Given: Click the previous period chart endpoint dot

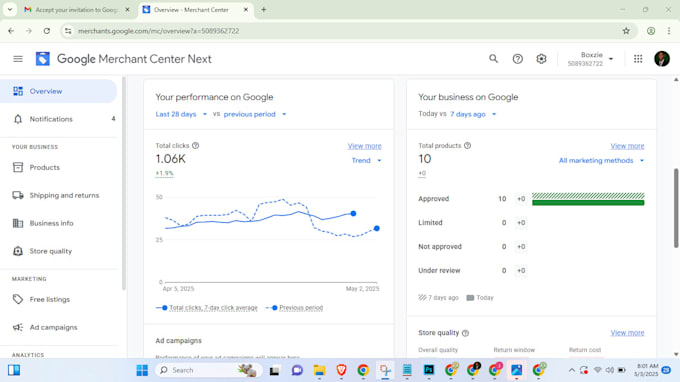Looking at the screenshot, I should pyautogui.click(x=376, y=228).
